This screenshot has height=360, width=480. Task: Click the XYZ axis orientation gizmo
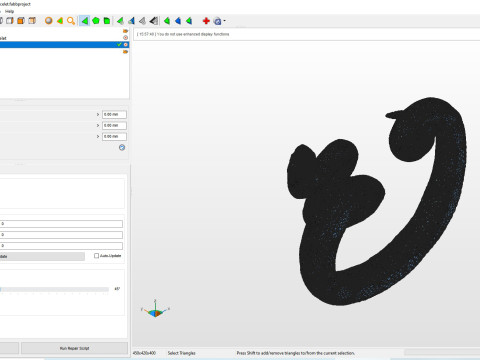tap(155, 309)
